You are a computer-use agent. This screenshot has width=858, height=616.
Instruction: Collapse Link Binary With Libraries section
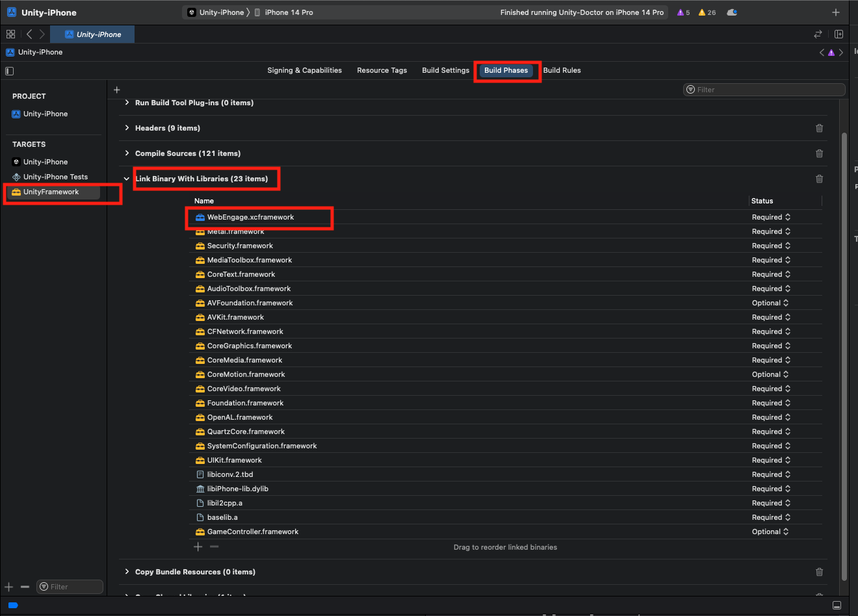pyautogui.click(x=127, y=179)
